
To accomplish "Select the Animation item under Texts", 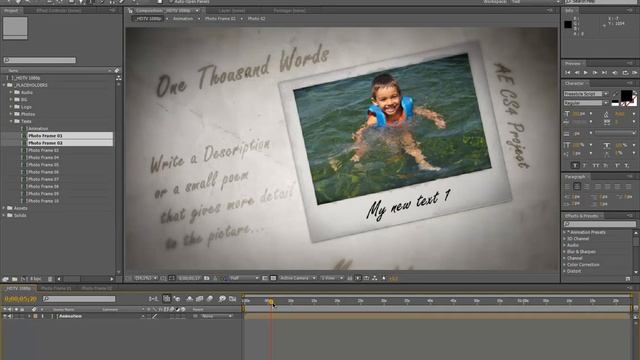I will (38, 129).
